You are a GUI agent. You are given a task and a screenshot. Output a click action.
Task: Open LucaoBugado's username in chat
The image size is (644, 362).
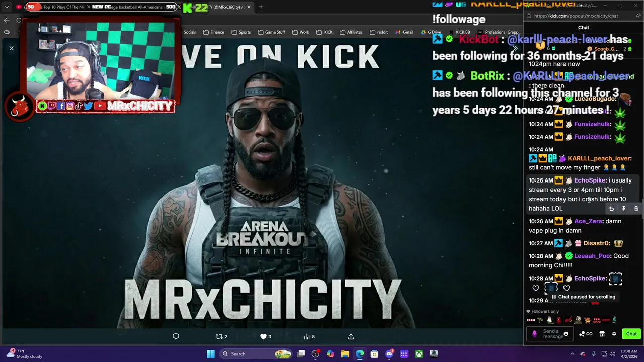coord(595,99)
